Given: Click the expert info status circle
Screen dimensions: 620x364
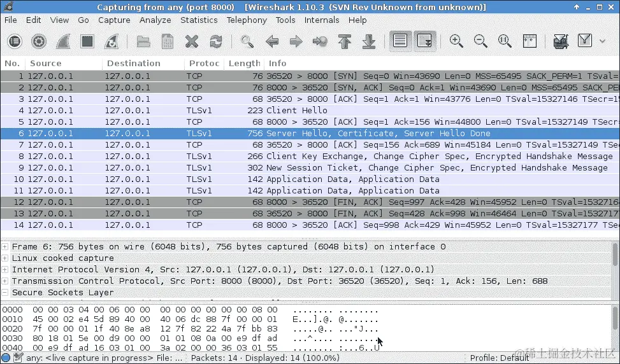Looking at the screenshot, I should click(6, 358).
